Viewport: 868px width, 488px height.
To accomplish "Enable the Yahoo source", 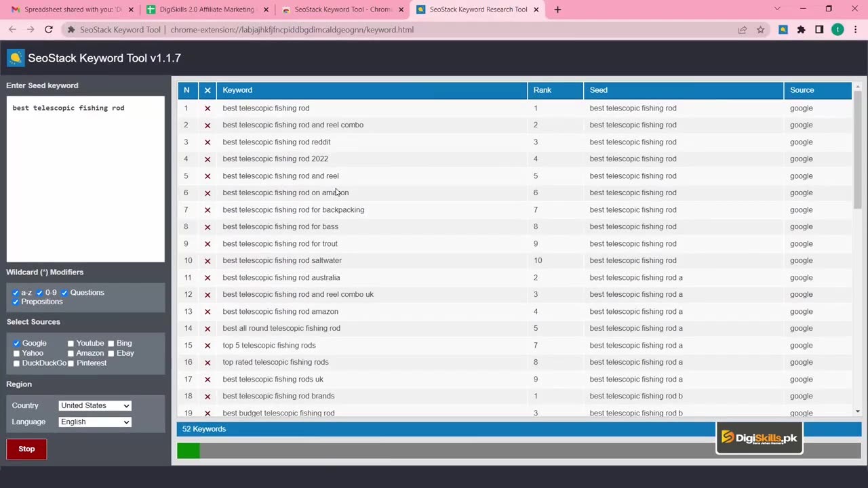I will tap(16, 354).
